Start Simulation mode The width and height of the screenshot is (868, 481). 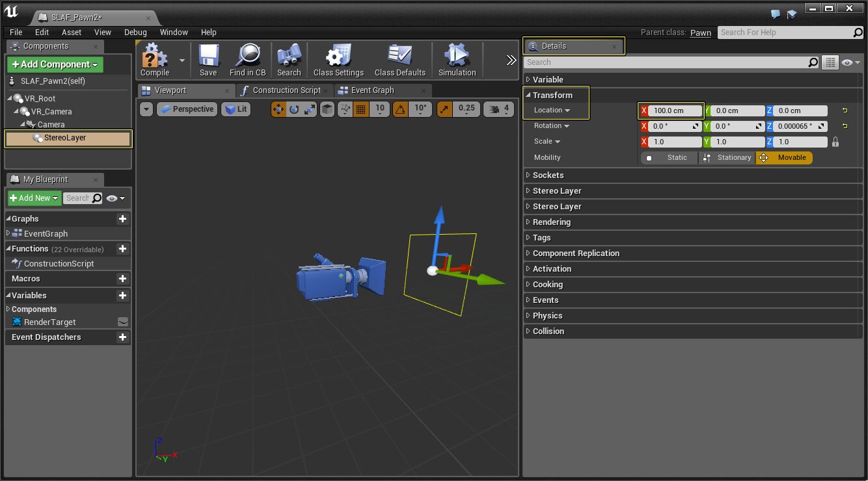[457, 60]
